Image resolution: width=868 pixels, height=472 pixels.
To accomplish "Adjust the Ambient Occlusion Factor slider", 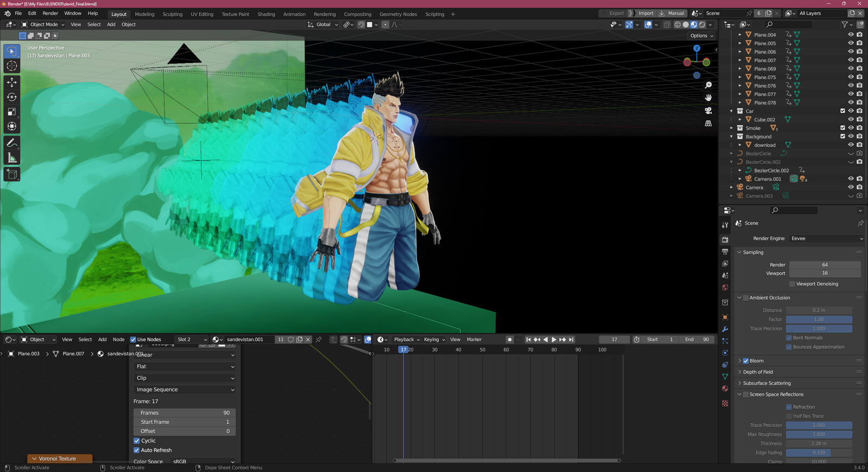I will pyautogui.click(x=819, y=320).
